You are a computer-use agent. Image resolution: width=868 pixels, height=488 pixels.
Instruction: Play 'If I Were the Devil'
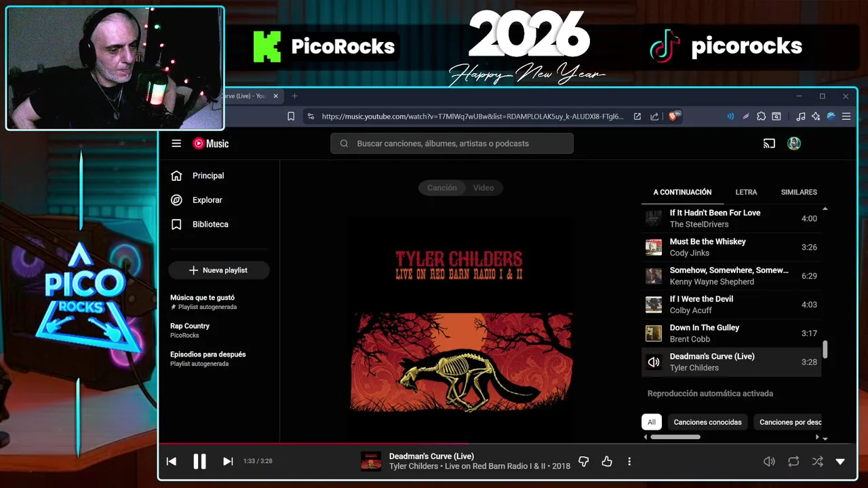point(731,304)
